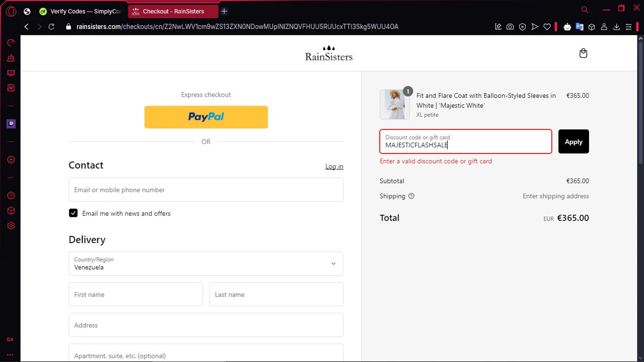
Task: Open History clock icon in sidebar
Action: click(x=11, y=195)
